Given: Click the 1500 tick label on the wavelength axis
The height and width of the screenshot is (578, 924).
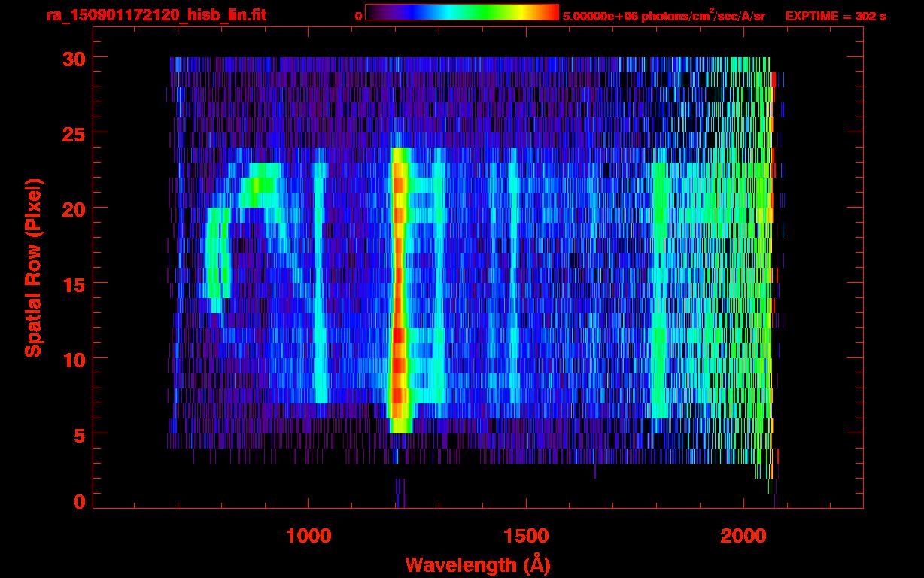Looking at the screenshot, I should [x=525, y=535].
